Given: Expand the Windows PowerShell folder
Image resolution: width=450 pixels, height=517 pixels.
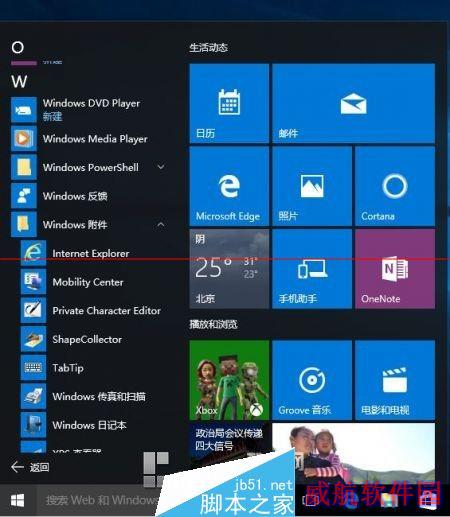Looking at the screenshot, I should pyautogui.click(x=161, y=167).
